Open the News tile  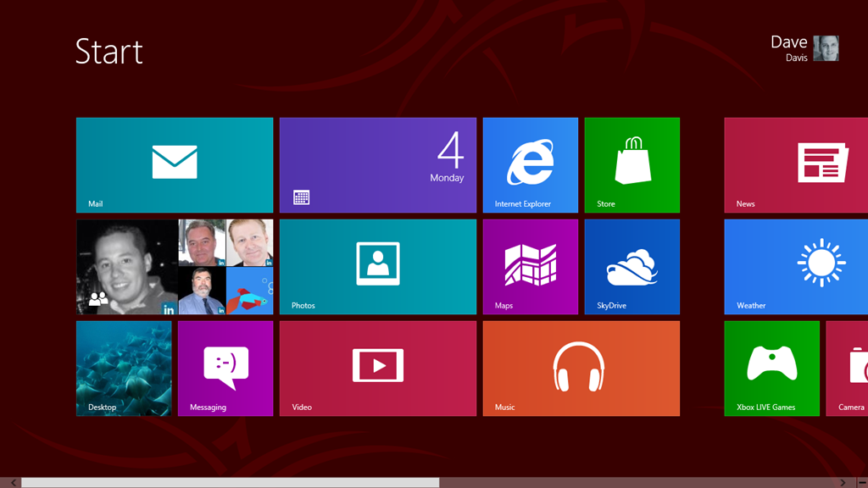(x=797, y=165)
